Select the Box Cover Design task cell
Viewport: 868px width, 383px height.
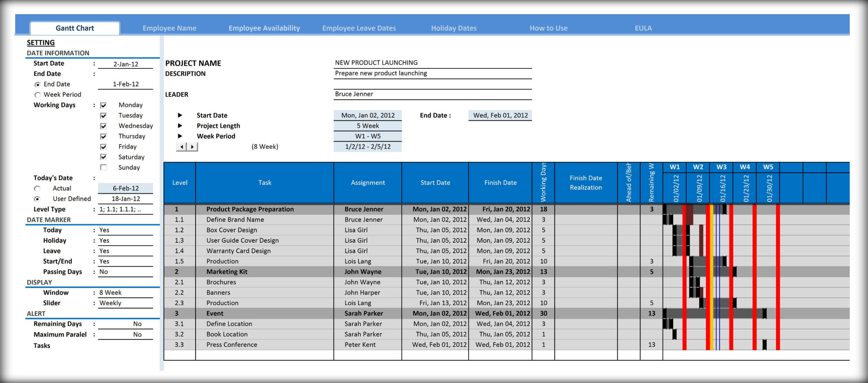[265, 230]
